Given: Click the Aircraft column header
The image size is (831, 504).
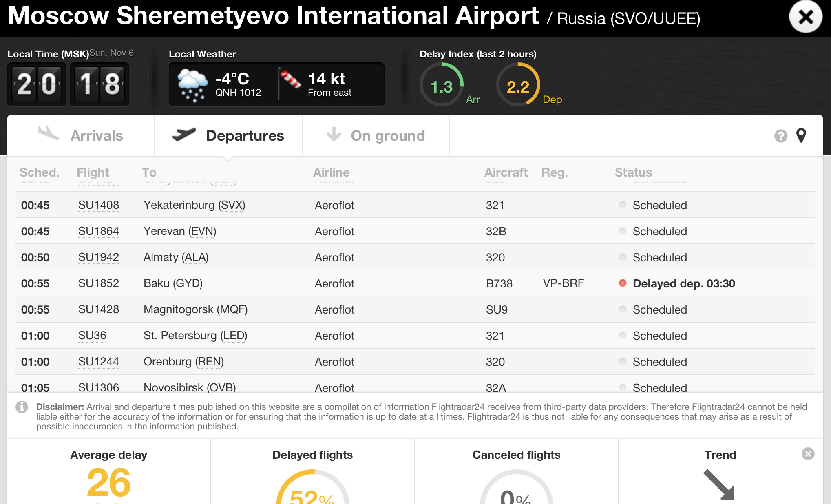Looking at the screenshot, I should [506, 172].
